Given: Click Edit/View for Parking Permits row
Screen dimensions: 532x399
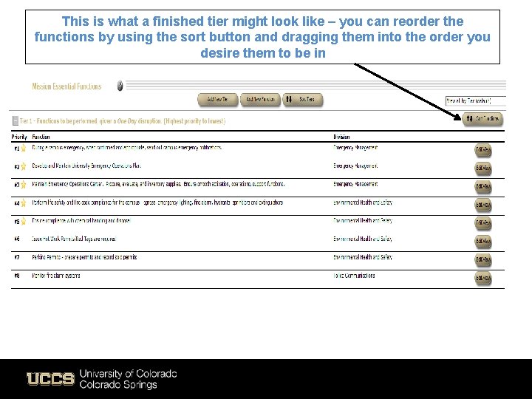Looking at the screenshot, I should click(x=483, y=260).
